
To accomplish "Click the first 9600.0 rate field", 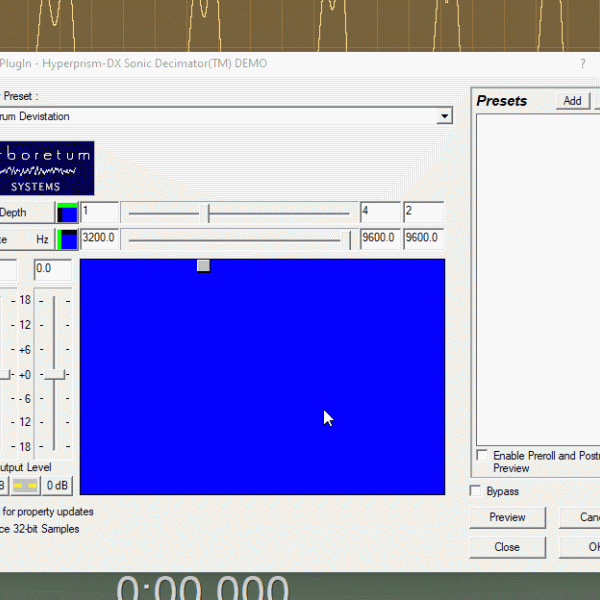I will (x=380, y=239).
